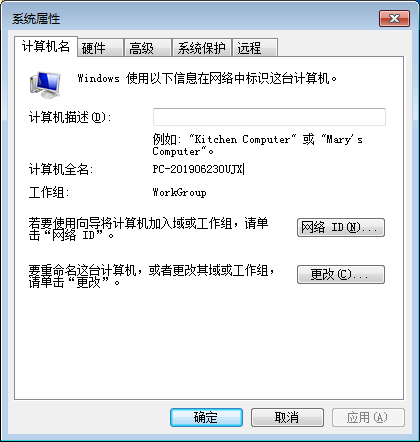Viewport: 420px width, 442px height.
Task: Select the 计算机名 tab
Action: [x=46, y=47]
